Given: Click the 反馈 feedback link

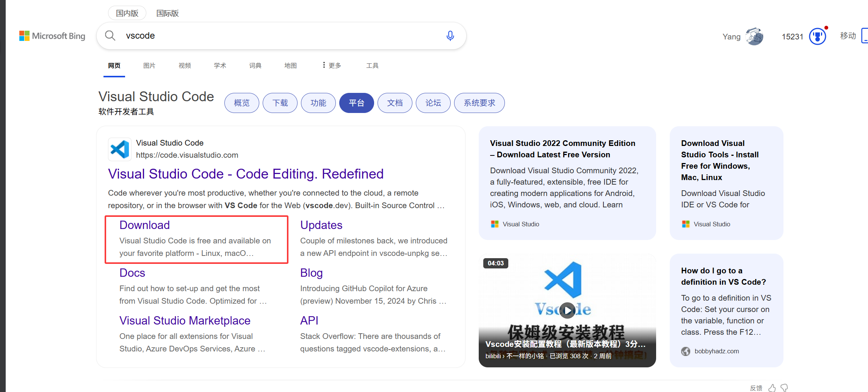Looking at the screenshot, I should [x=756, y=388].
